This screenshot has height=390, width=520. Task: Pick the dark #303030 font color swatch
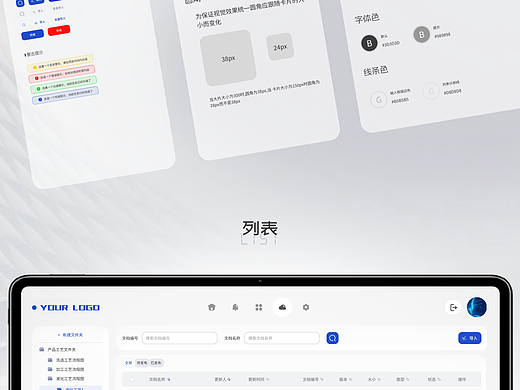pos(369,43)
